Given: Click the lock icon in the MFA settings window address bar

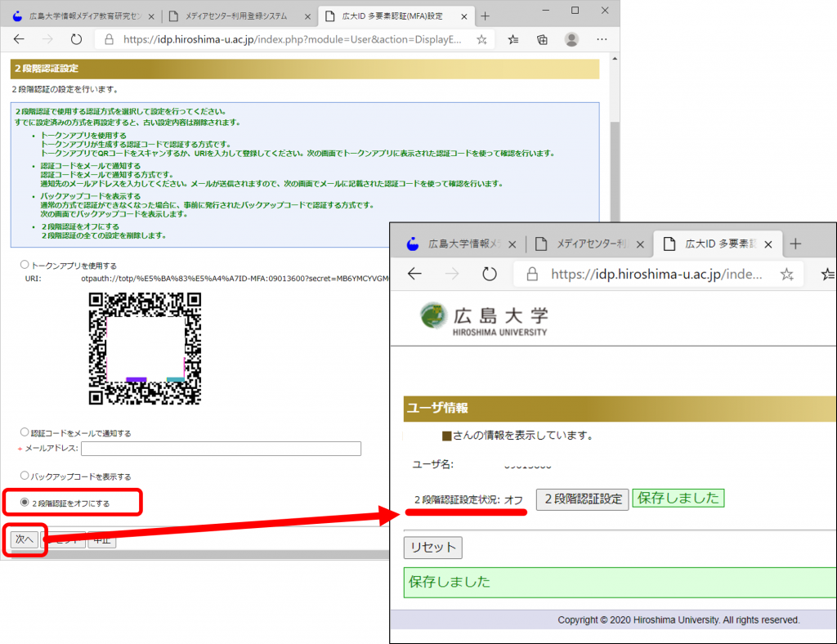Looking at the screenshot, I should coord(109,39).
